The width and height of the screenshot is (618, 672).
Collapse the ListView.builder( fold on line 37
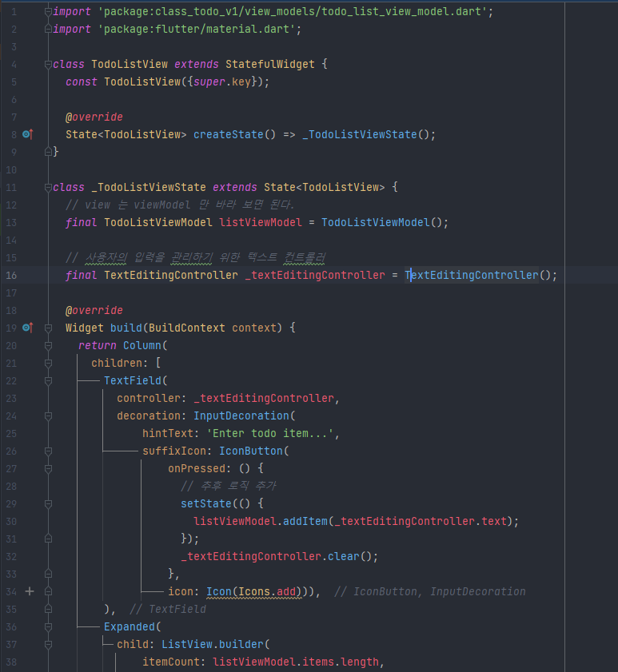(x=49, y=644)
